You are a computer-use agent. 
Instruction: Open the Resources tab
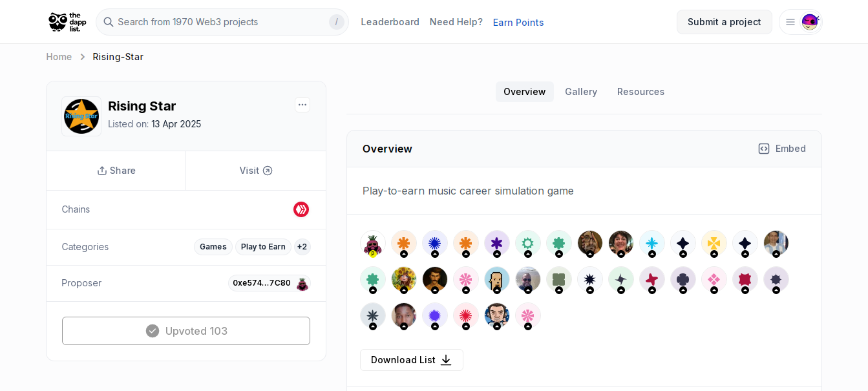pos(640,92)
